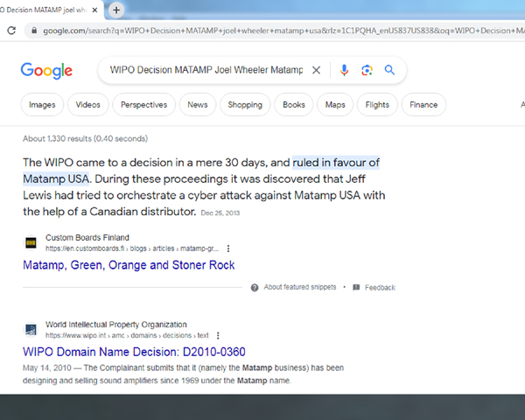Open Google Lens image search

coord(367,70)
